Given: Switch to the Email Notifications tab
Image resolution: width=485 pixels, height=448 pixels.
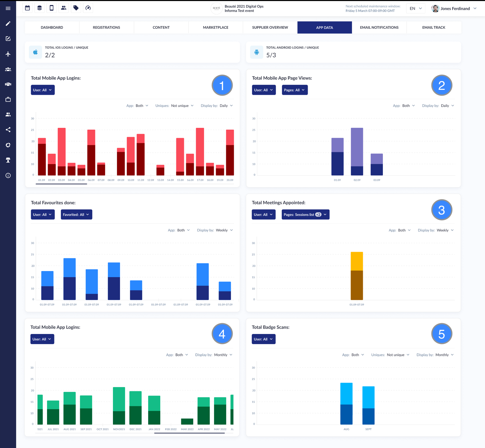Looking at the screenshot, I should click(379, 27).
